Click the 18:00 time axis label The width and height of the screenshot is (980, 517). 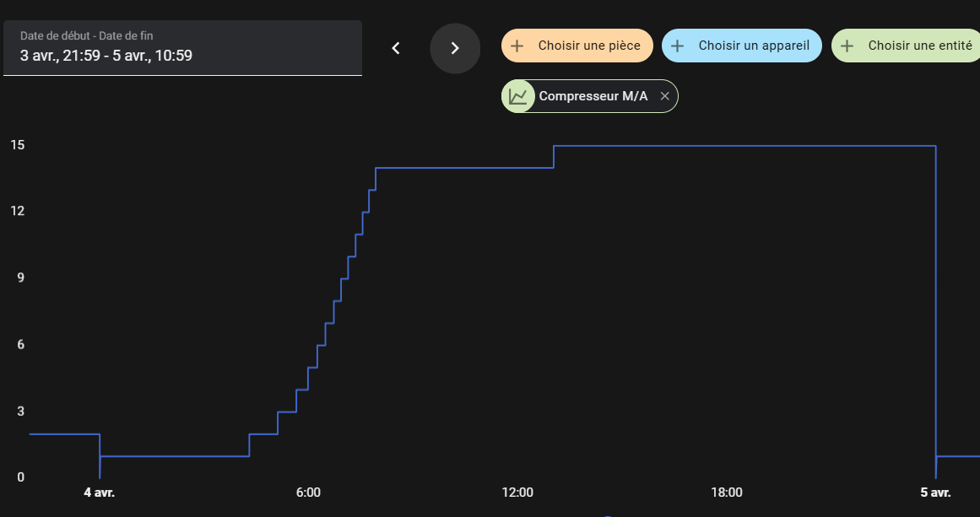pyautogui.click(x=727, y=493)
